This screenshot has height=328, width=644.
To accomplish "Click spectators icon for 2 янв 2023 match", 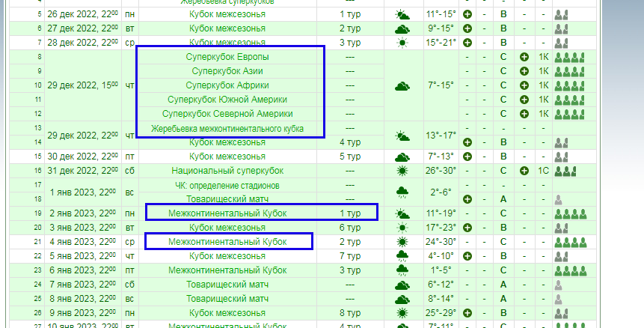I will (568, 213).
